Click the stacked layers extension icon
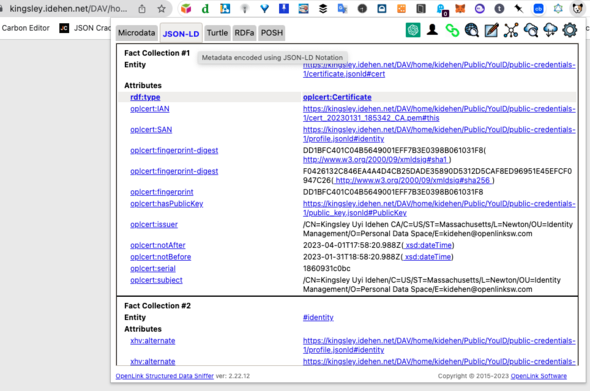The height and width of the screenshot is (391, 590). pos(323,9)
